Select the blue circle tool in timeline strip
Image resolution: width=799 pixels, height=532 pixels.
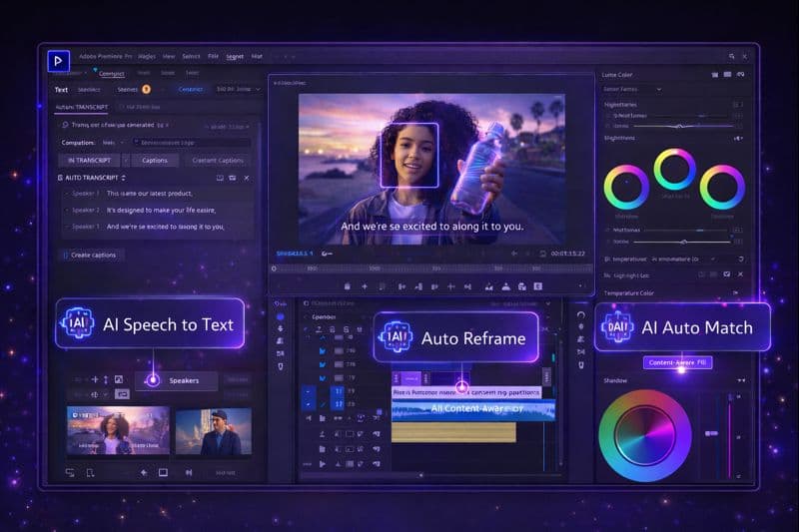coord(281,316)
